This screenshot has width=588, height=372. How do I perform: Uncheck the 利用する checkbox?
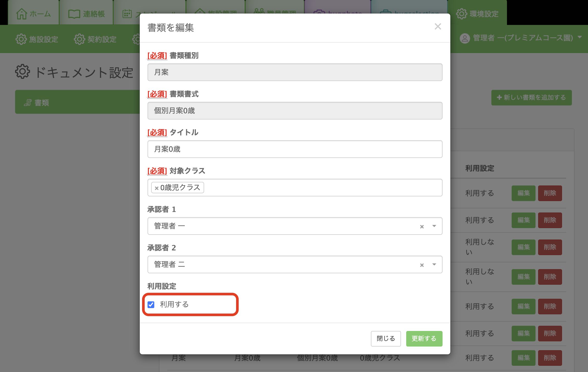click(151, 304)
